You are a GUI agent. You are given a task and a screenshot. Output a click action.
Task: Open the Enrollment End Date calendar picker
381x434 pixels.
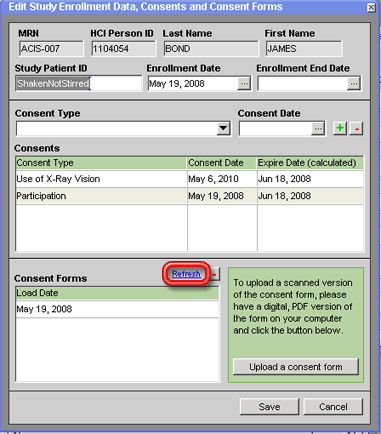point(354,84)
